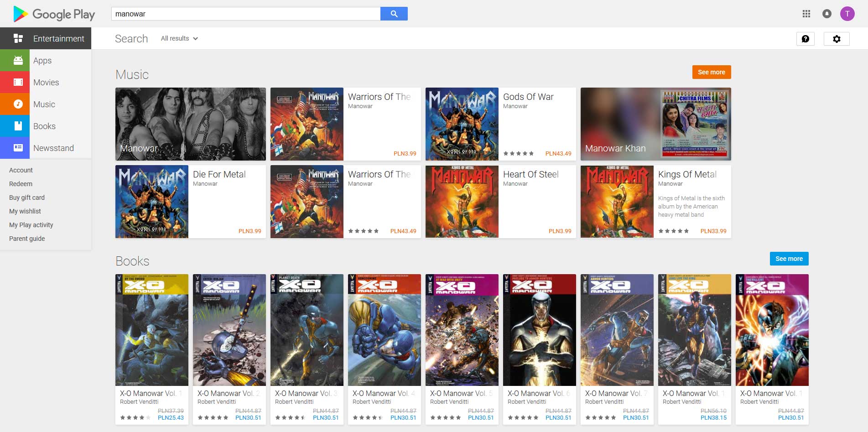
Task: Click the X-O Manowar Vol. 2 title
Action: 229,393
